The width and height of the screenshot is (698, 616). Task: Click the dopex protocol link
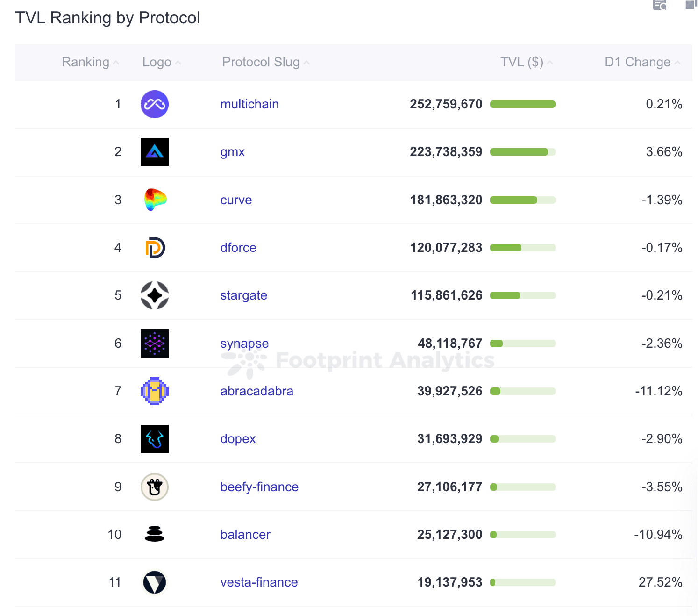(238, 439)
